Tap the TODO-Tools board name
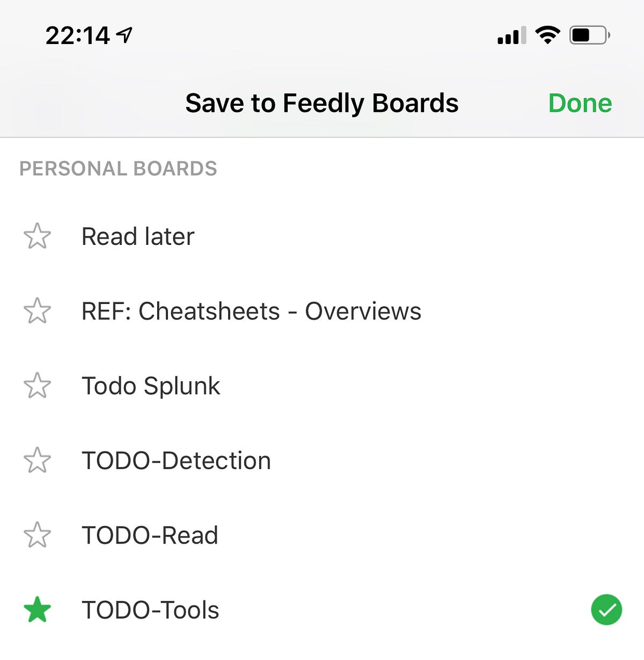 [150, 610]
